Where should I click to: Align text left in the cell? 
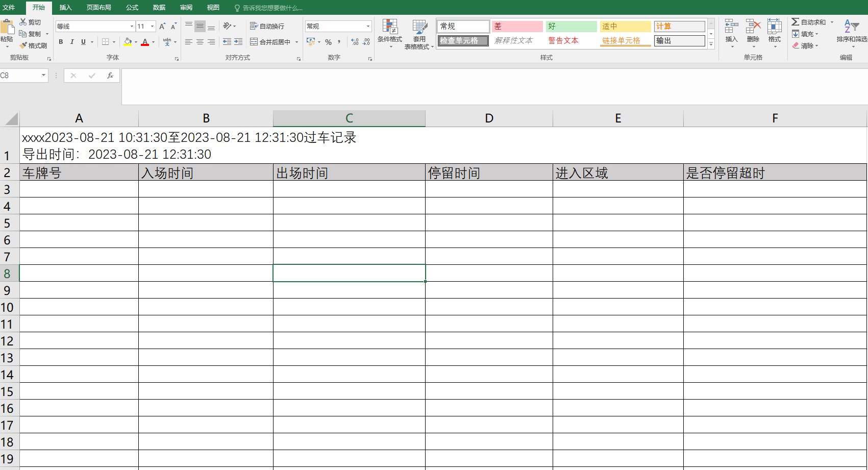(x=189, y=42)
